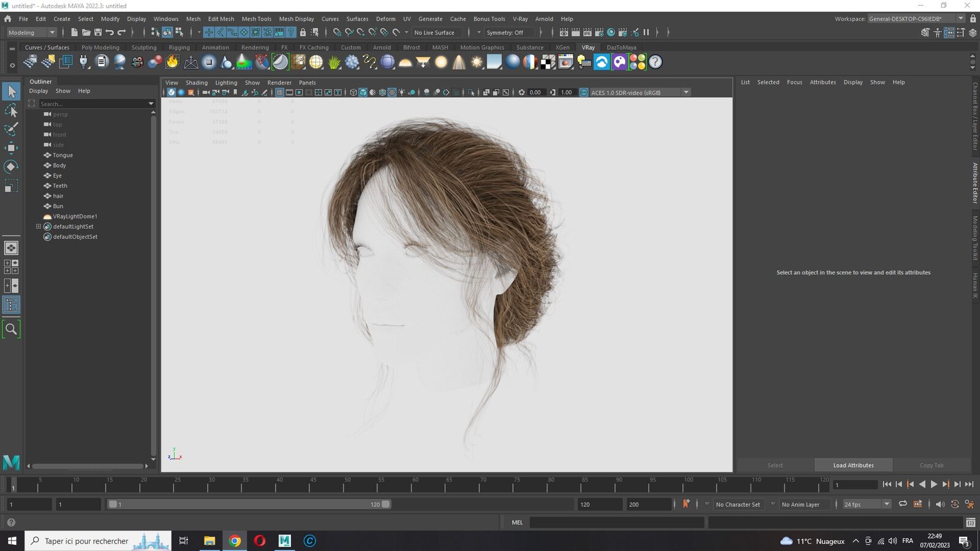This screenshot has width=980, height=551.
Task: Toggle viewport color management button
Action: coord(584,92)
